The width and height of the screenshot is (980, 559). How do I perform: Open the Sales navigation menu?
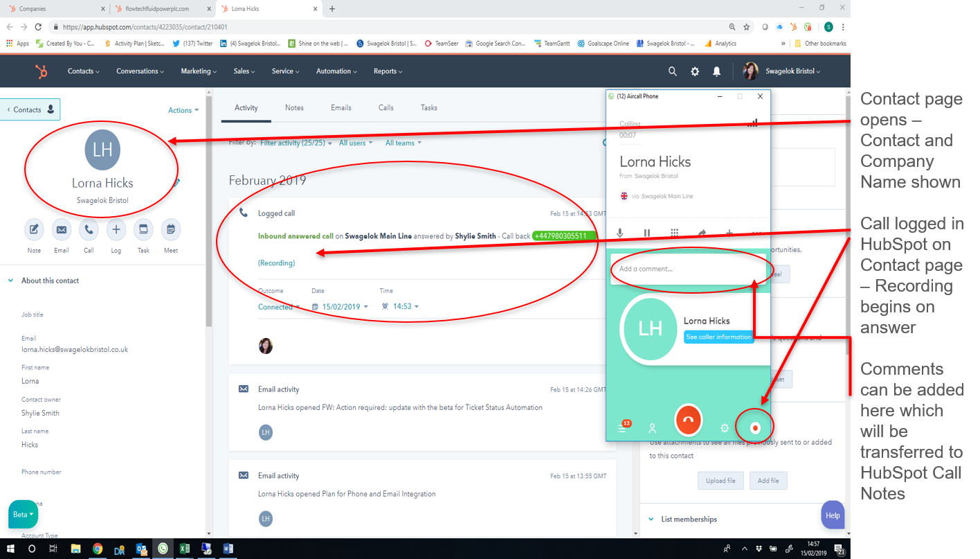[x=244, y=71]
